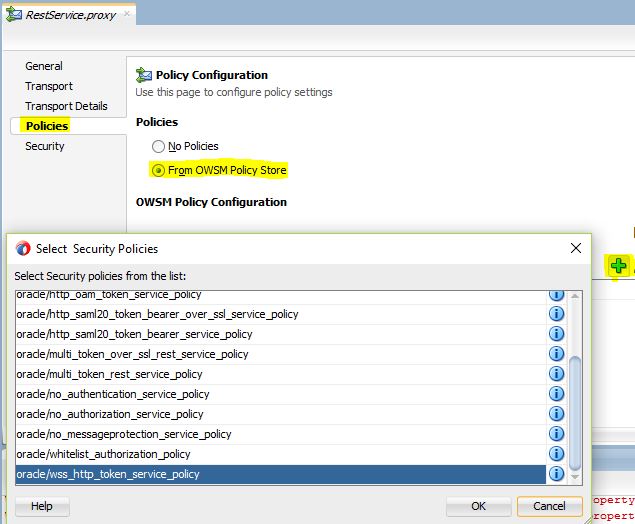
Task: Confirm selection with OK button
Action: tap(478, 506)
